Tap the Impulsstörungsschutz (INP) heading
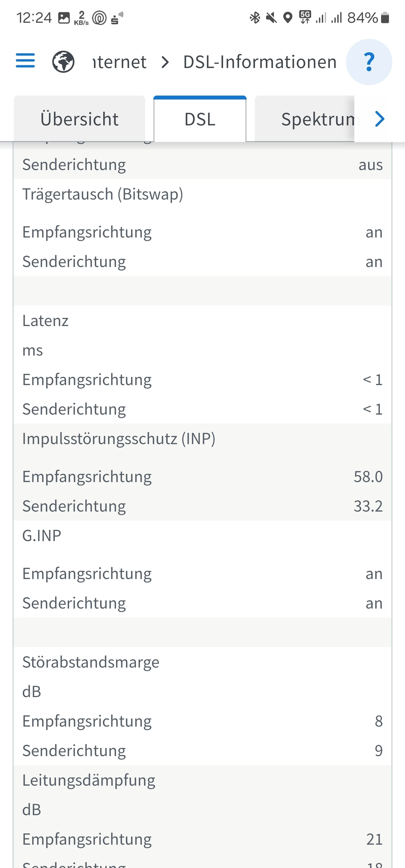Image resolution: width=405 pixels, height=868 pixels. (119, 439)
